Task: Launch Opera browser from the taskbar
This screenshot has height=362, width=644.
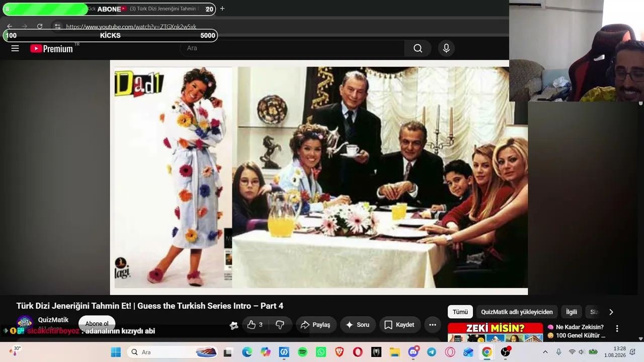Action: tap(358, 352)
